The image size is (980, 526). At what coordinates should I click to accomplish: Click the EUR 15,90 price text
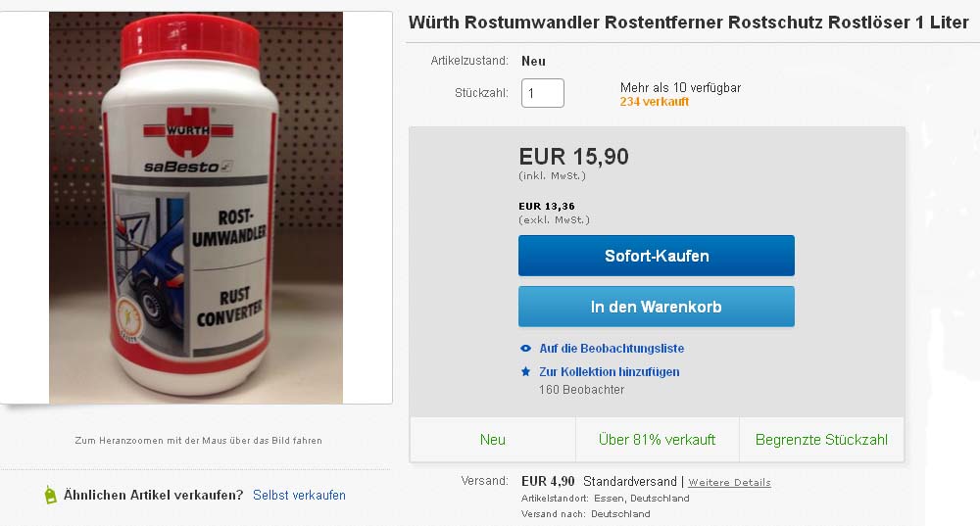pos(573,156)
